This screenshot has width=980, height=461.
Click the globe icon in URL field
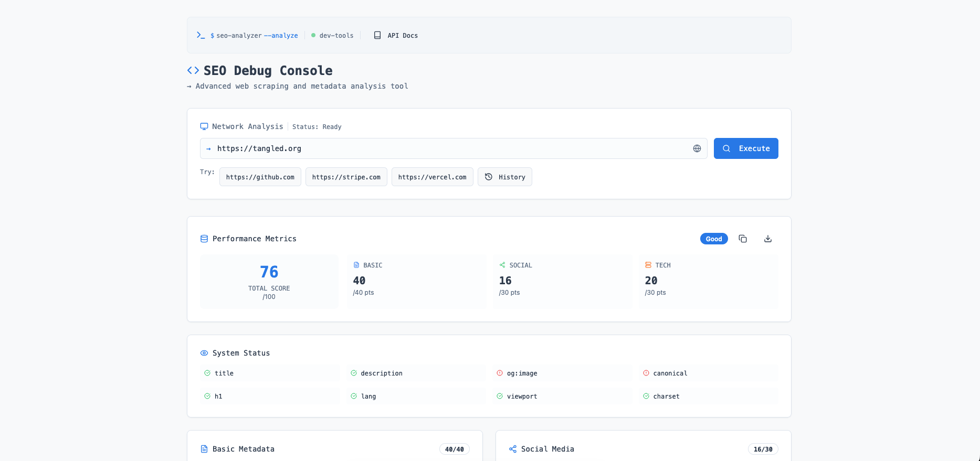697,148
